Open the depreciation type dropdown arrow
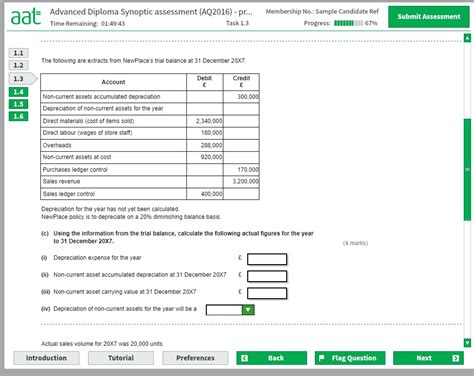The width and height of the screenshot is (474, 376). click(x=248, y=310)
